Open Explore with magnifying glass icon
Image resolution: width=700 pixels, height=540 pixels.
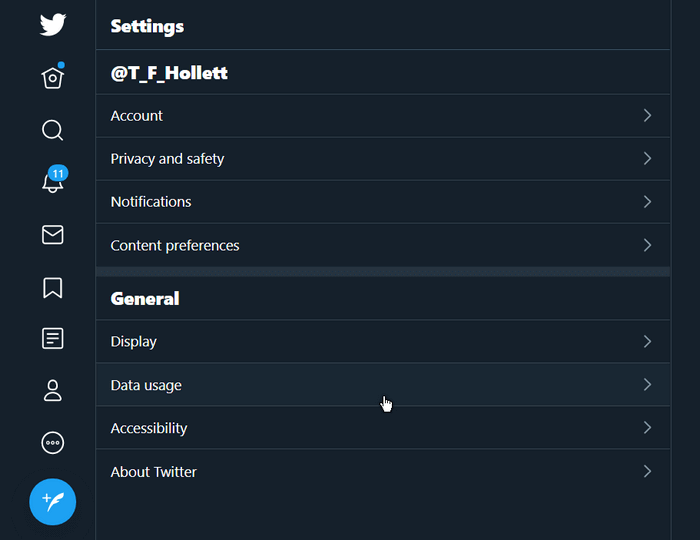(53, 130)
